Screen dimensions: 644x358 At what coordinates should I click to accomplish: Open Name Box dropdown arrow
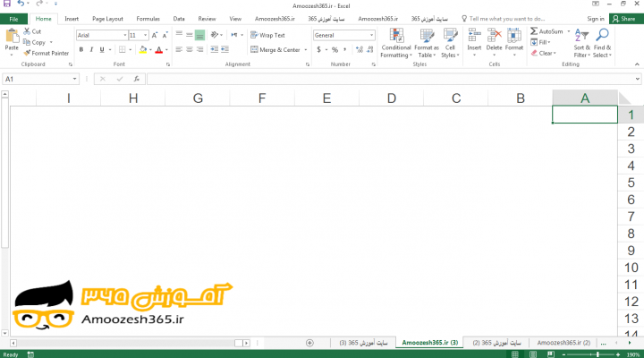tap(74, 79)
